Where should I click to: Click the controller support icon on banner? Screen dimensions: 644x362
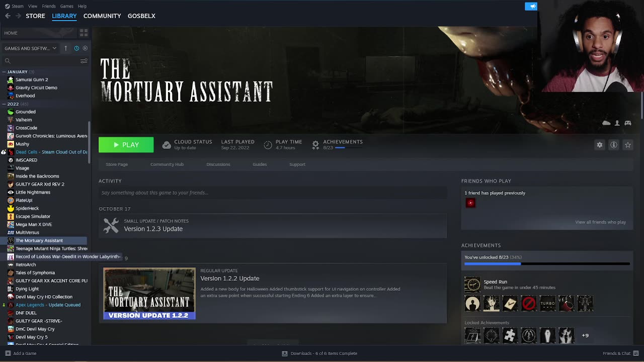click(x=628, y=123)
